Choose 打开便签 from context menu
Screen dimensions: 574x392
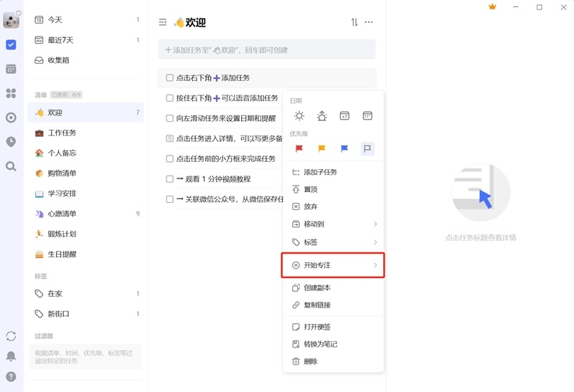(x=334, y=327)
